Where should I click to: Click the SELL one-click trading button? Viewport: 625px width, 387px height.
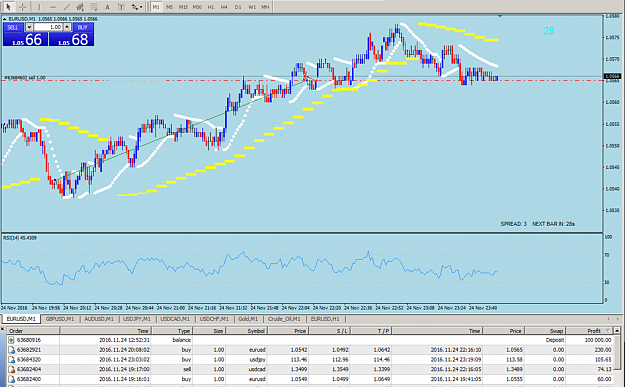point(13,28)
